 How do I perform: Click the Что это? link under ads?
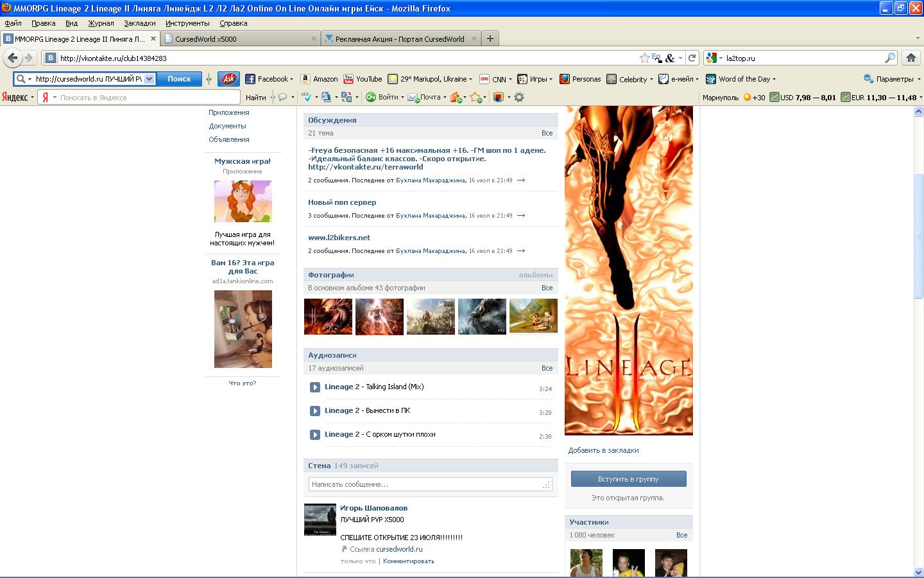pyautogui.click(x=243, y=383)
